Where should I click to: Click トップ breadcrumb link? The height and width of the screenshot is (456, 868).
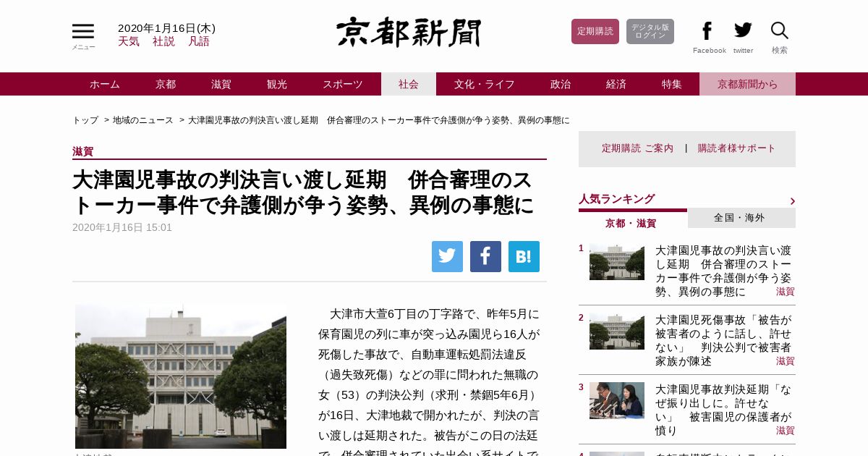tap(85, 119)
